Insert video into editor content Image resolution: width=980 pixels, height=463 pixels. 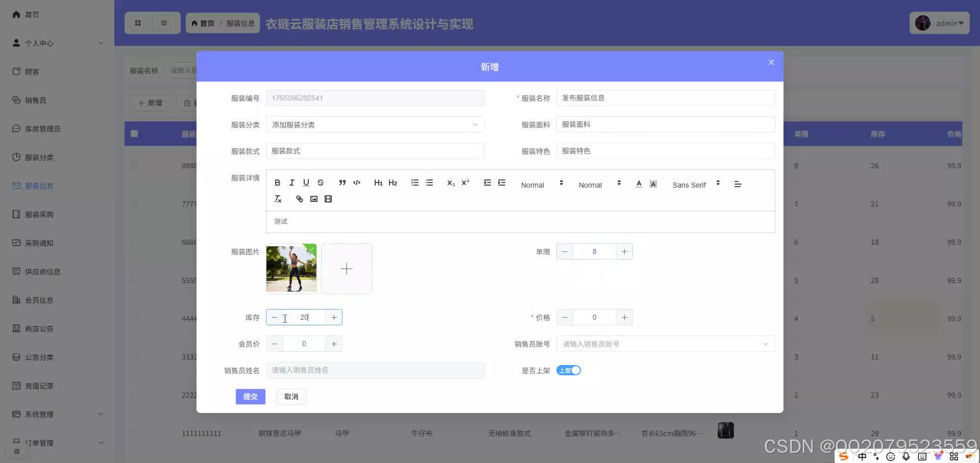(x=328, y=199)
